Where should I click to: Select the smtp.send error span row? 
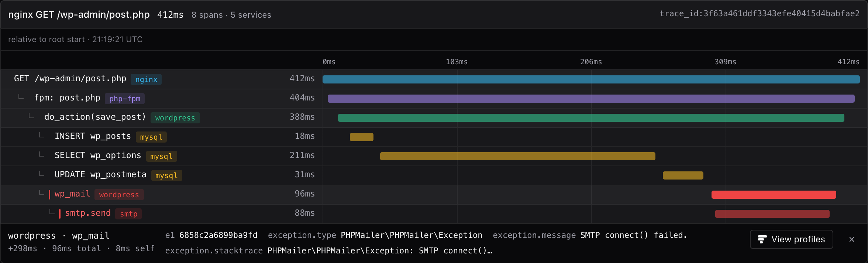[x=434, y=214]
